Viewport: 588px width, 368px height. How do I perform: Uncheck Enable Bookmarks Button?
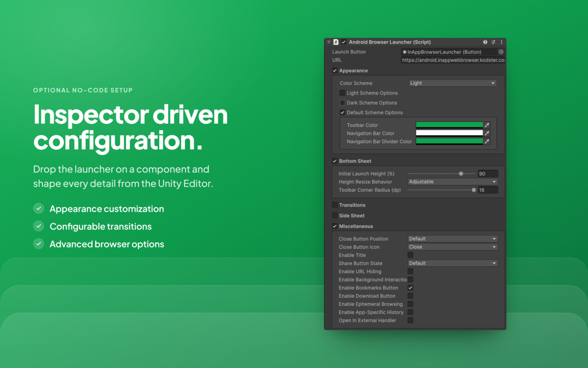[x=411, y=288]
